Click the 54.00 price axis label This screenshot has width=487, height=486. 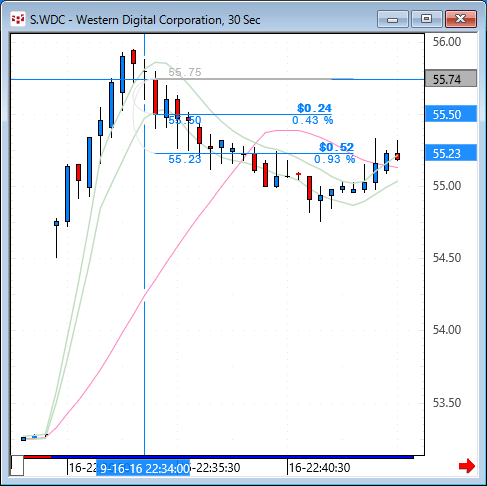click(447, 330)
